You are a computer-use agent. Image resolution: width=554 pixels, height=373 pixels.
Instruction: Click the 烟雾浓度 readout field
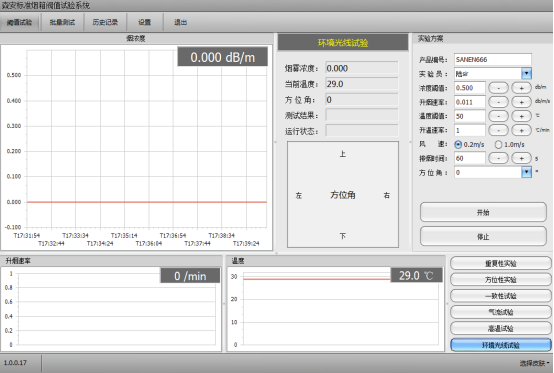[x=362, y=68]
